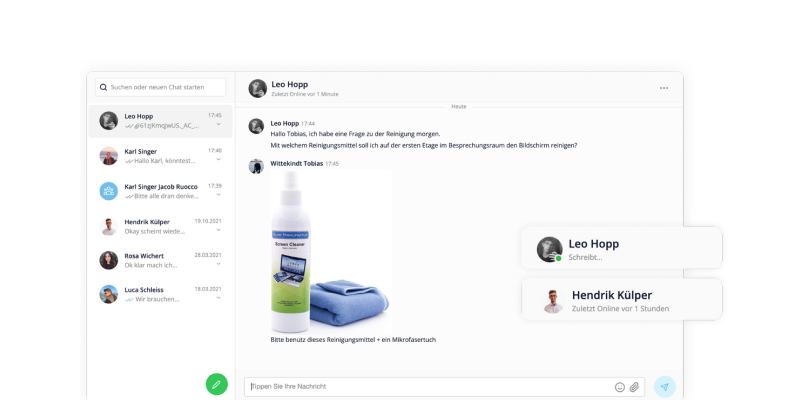Expand chevron on Luca Schleiss chat row
This screenshot has height=400, width=808.
coord(218,298)
